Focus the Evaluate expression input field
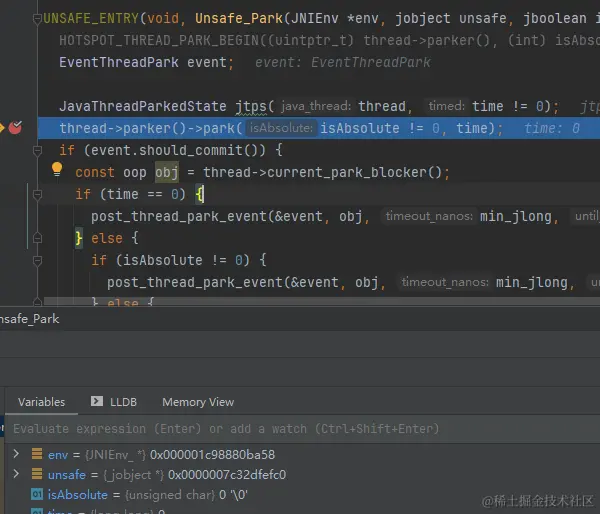This screenshot has height=514, width=600. 302,429
